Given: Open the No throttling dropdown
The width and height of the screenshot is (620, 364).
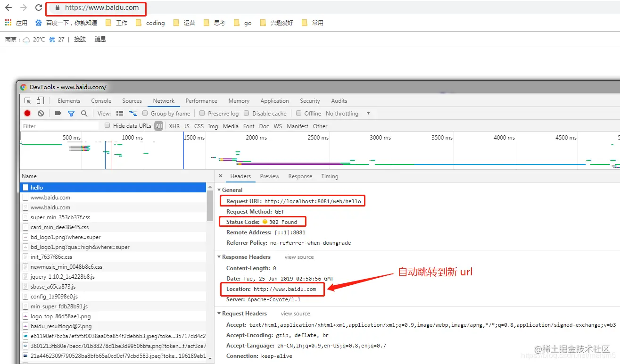Looking at the screenshot, I should [x=348, y=114].
